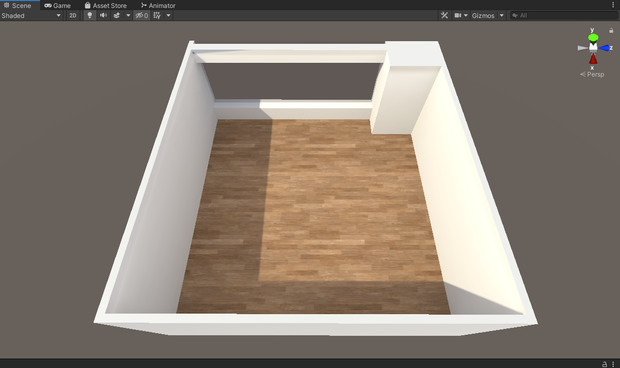Viewport: 620px width, 368px height.
Task: Open the Game tab
Action: pyautogui.click(x=58, y=6)
